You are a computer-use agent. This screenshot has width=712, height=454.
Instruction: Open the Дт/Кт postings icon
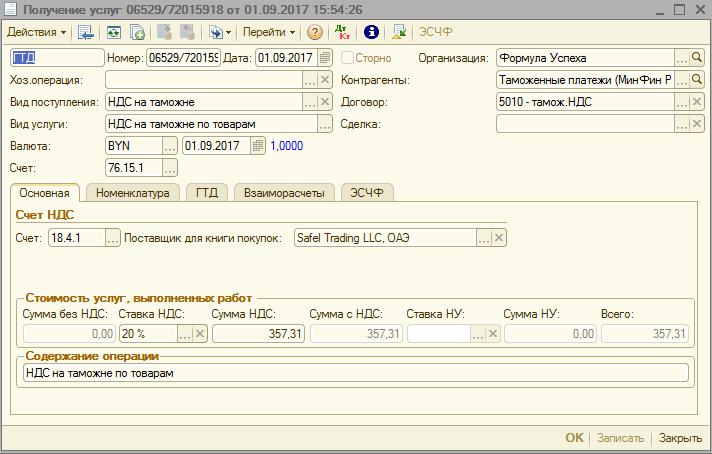(x=343, y=32)
